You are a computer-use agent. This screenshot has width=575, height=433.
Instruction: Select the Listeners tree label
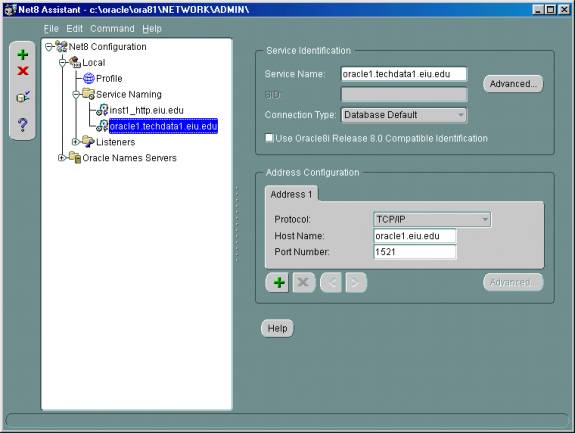(116, 142)
